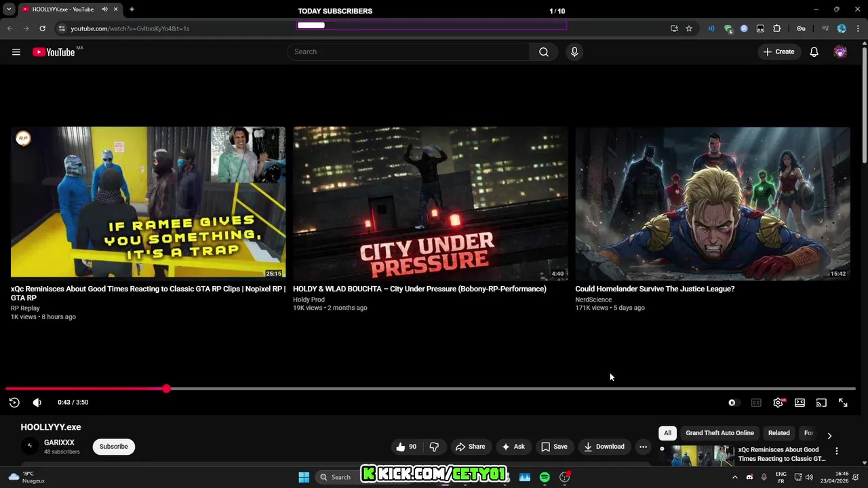Play the xQc Reminisces endscreen video thumbnail
Image resolution: width=868 pixels, height=488 pixels.
[148, 202]
